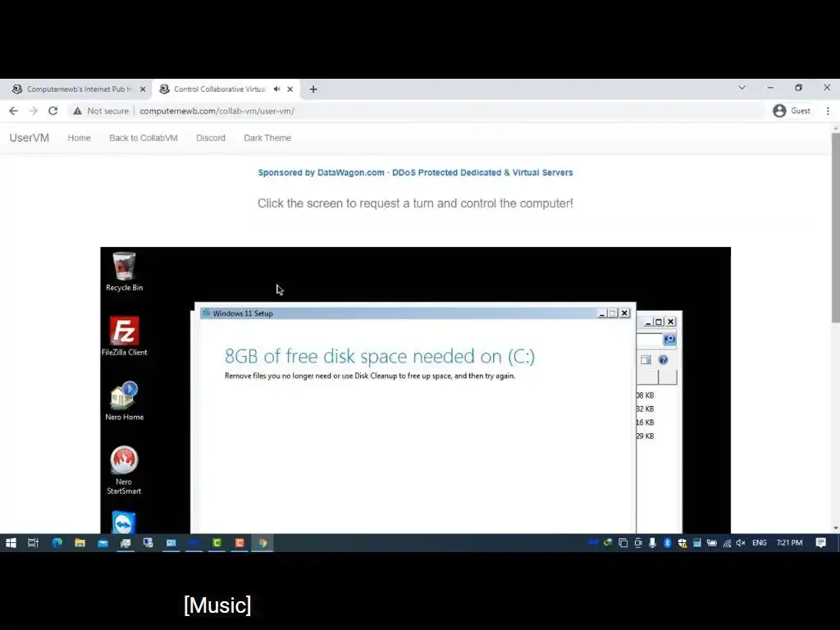Maximize the background window behind Setup
Viewport: 840px width, 630px height.
pyautogui.click(x=659, y=322)
